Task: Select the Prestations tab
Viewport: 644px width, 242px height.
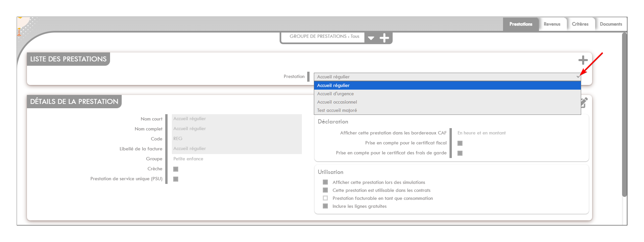Action: [x=521, y=24]
